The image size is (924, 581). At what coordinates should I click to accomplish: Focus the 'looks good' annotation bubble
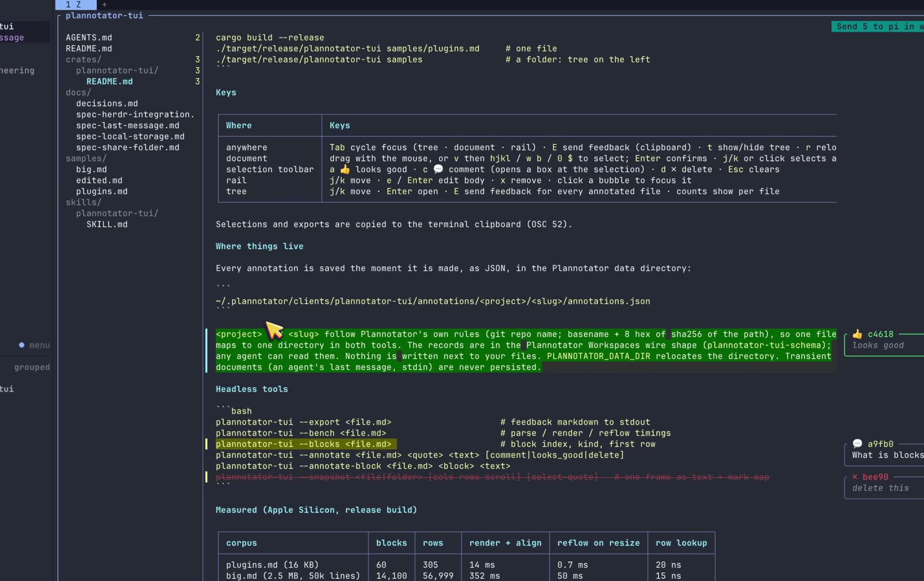click(884, 345)
